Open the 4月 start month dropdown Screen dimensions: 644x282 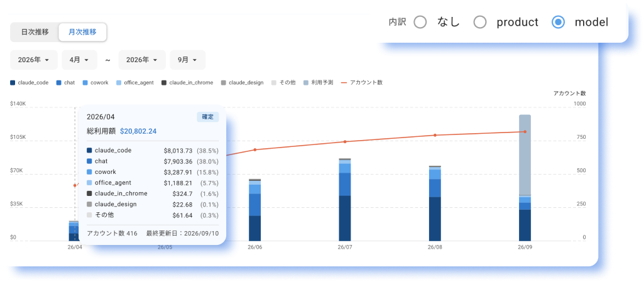tap(79, 60)
